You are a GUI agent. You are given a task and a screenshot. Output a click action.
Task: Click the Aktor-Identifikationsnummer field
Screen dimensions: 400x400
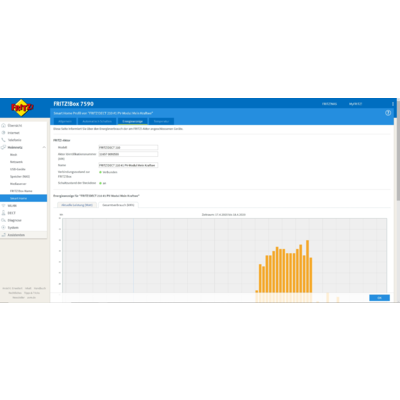pyautogui.click(x=128, y=154)
